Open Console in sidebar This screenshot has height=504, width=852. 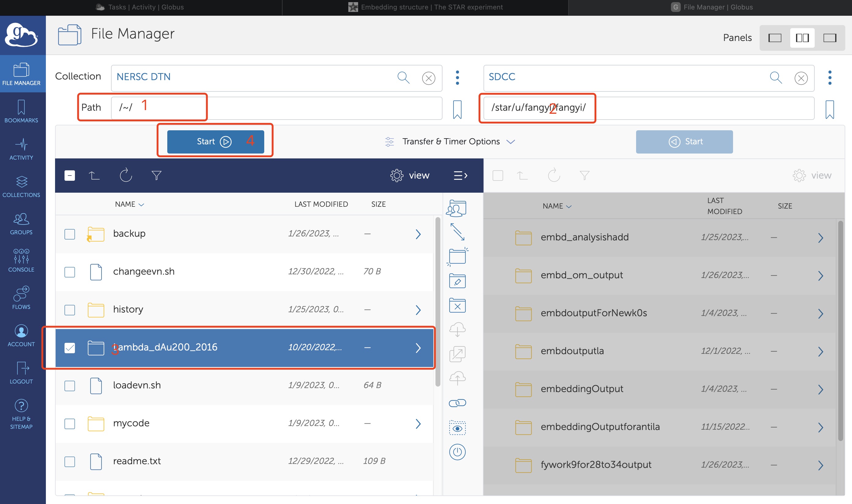(x=21, y=261)
